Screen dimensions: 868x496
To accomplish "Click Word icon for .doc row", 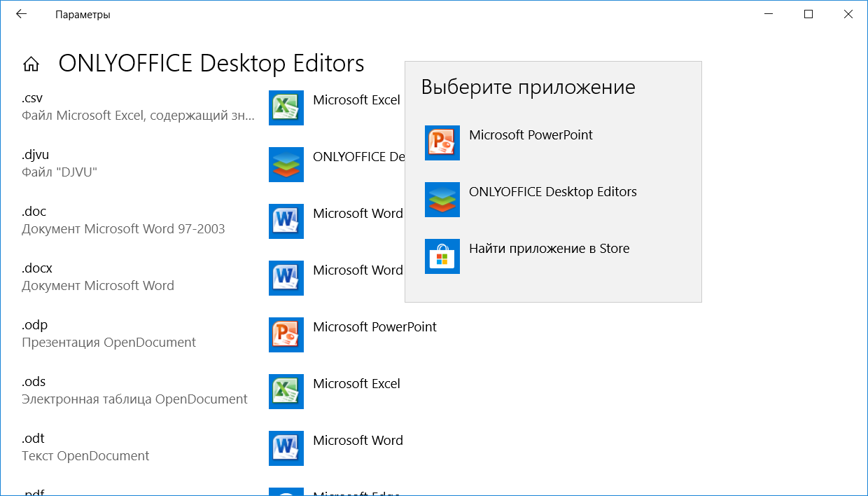I will (x=286, y=221).
